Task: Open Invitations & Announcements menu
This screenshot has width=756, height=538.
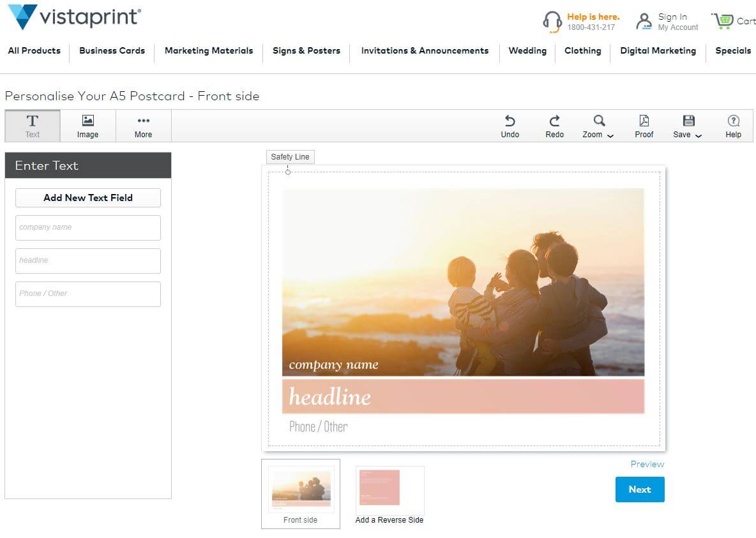Action: [425, 50]
